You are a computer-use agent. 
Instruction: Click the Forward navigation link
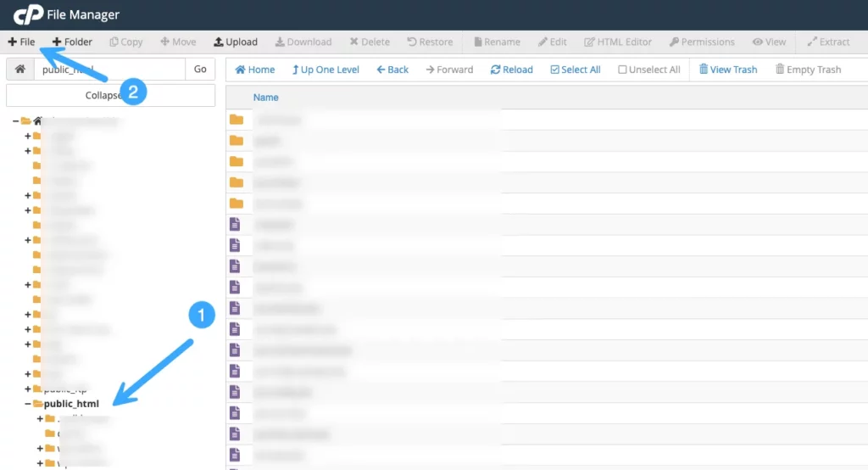(x=449, y=70)
